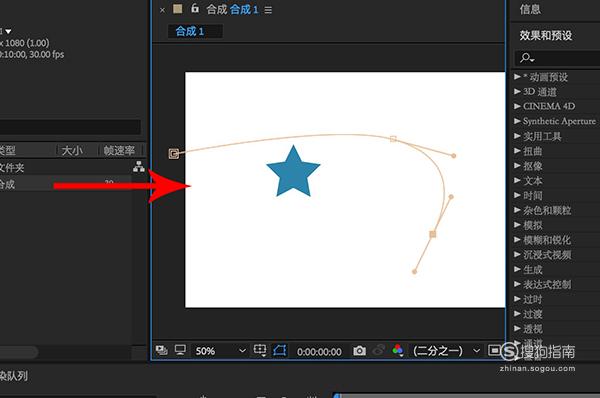Viewport: 600px width, 398px height.
Task: Open the 信息 panel tab
Action: click(x=530, y=9)
